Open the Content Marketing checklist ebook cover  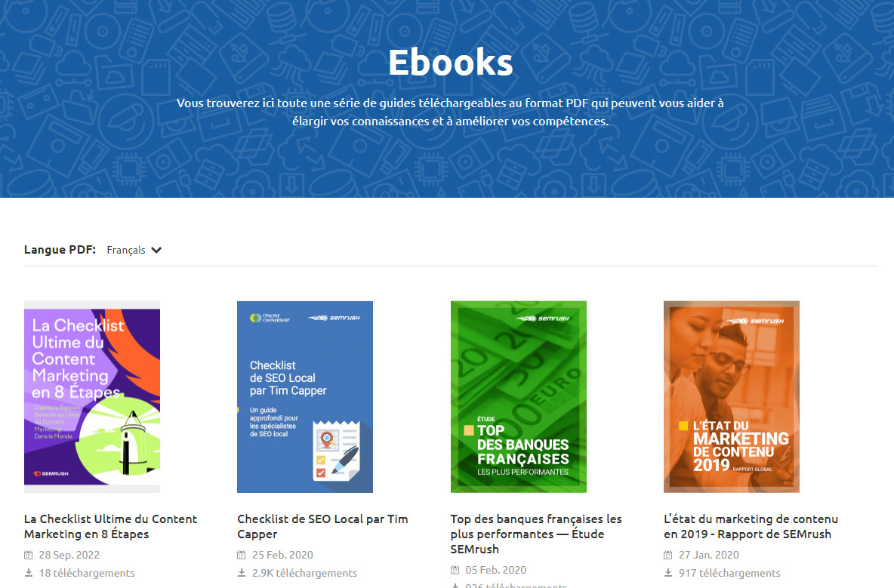92,396
